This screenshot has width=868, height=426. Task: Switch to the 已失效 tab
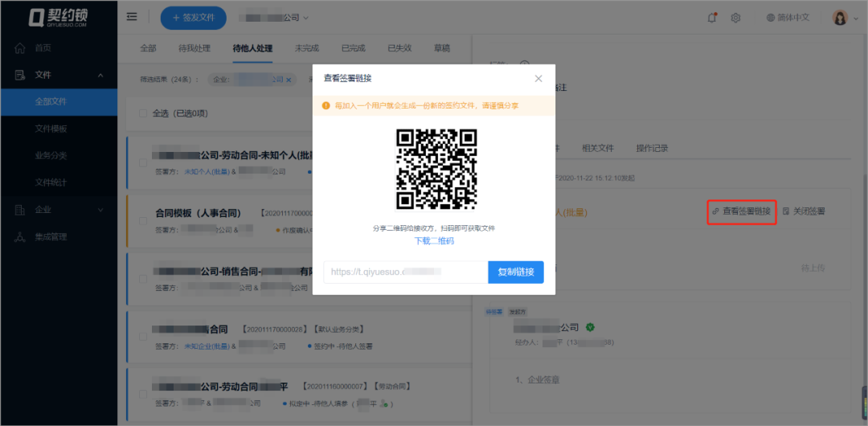[399, 48]
